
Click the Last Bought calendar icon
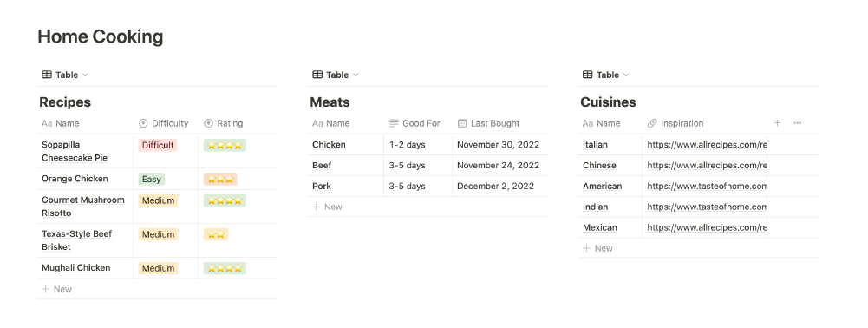click(462, 123)
